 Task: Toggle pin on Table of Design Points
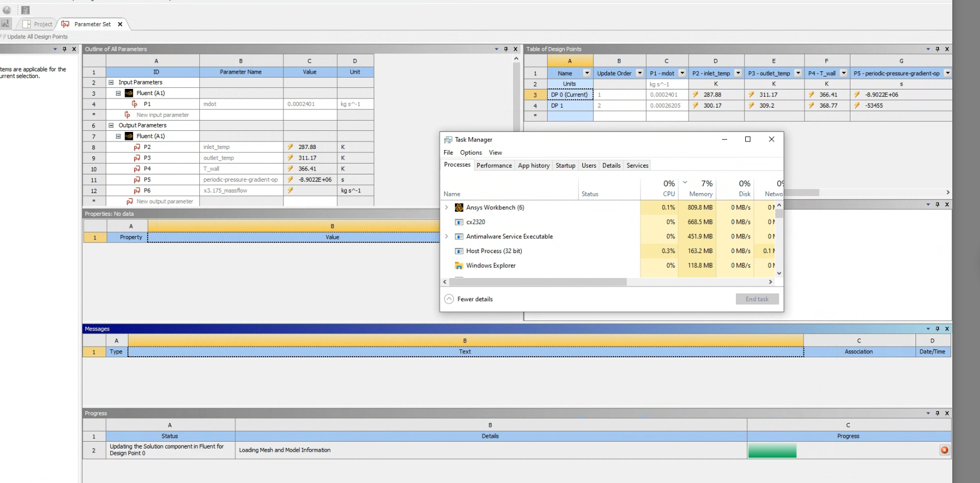point(937,49)
